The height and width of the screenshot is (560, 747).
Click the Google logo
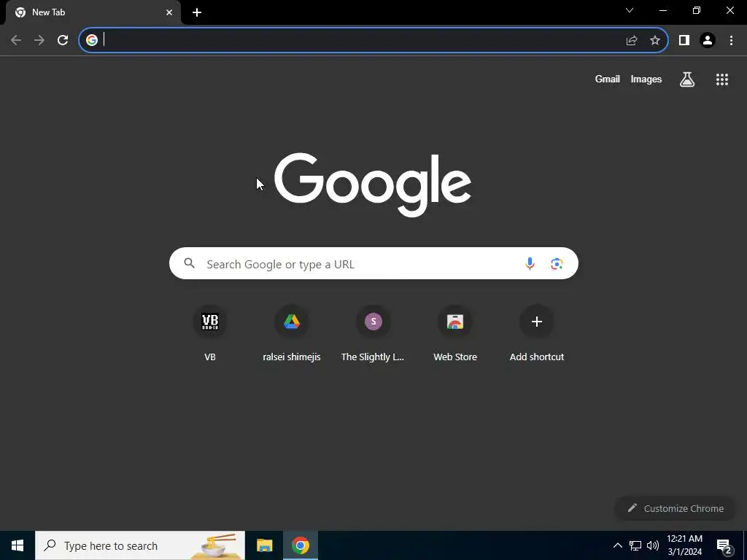tap(373, 184)
